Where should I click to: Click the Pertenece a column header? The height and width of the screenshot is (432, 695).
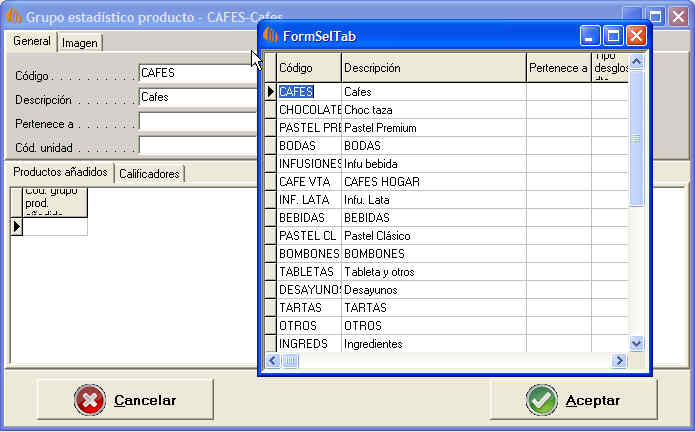(558, 68)
